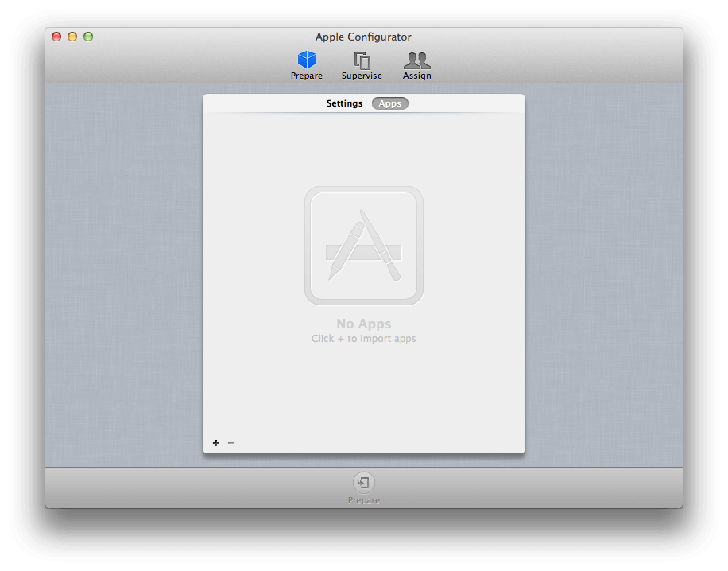The height and width of the screenshot is (571, 728).
Task: Switch to the Supervise section
Action: tap(362, 65)
